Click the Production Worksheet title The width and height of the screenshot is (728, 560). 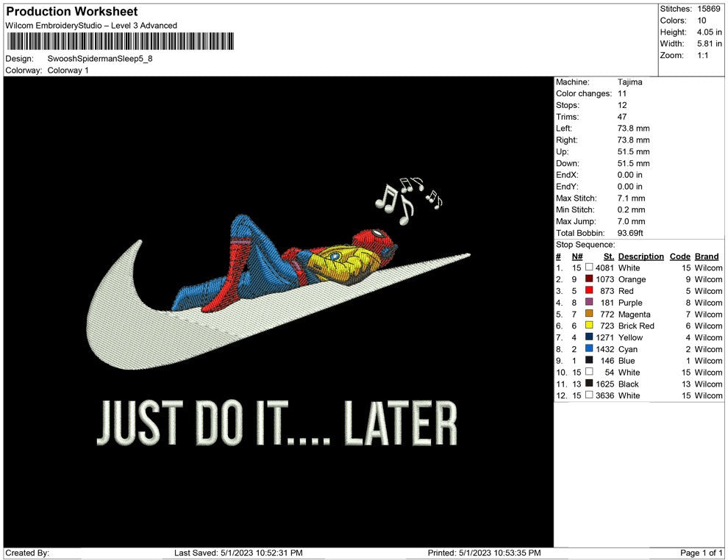pyautogui.click(x=72, y=12)
